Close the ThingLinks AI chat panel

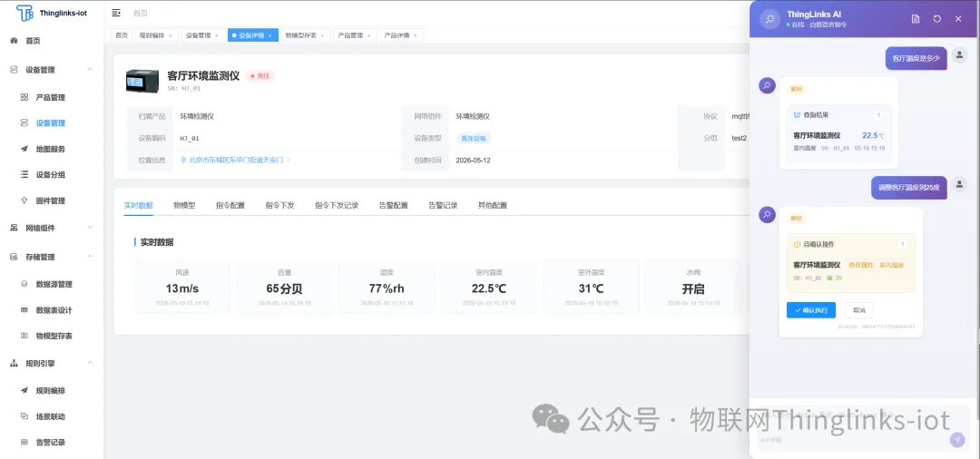point(958,19)
